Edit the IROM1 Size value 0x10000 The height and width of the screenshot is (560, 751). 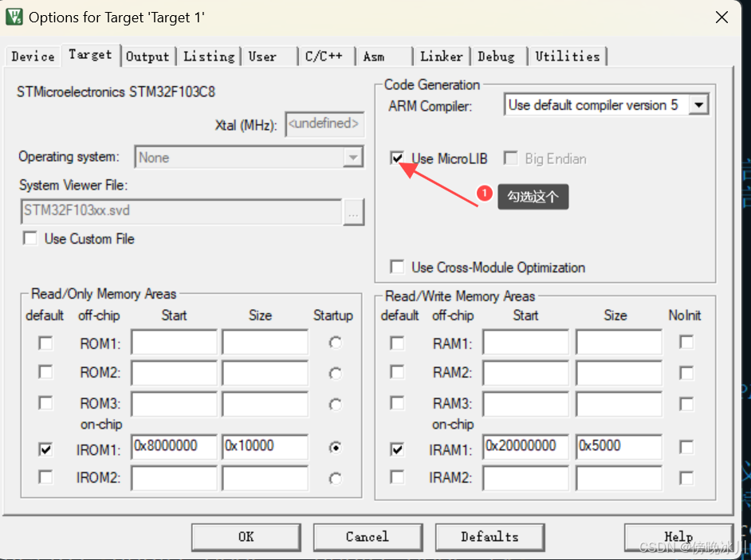coord(265,447)
